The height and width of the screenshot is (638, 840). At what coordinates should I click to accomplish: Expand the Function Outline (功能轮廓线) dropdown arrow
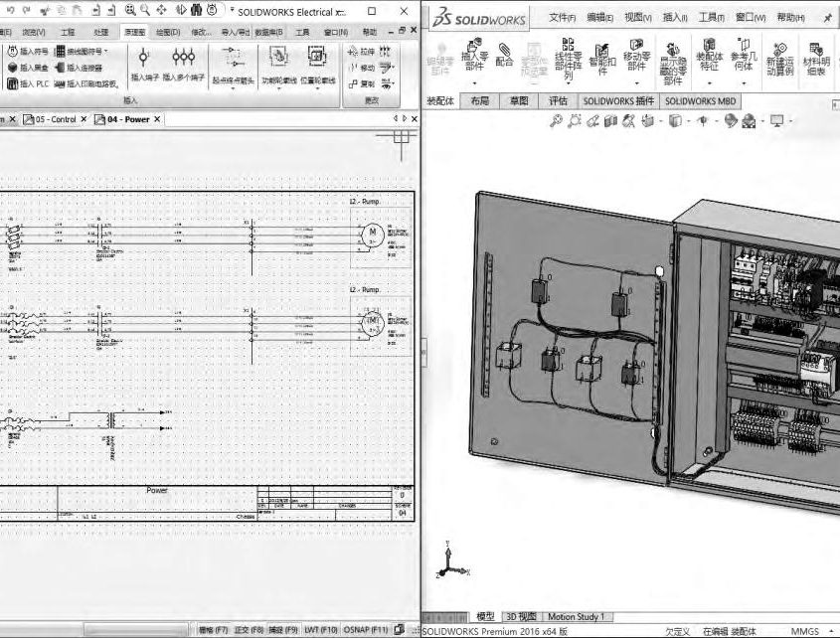pos(278,88)
